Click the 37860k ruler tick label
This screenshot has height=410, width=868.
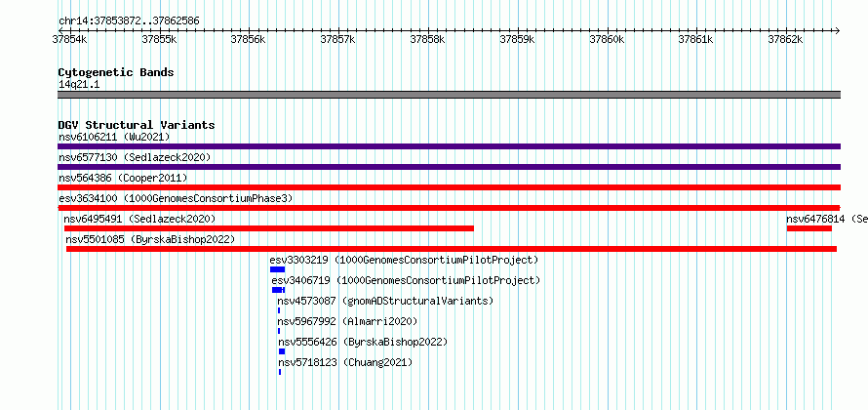[608, 39]
